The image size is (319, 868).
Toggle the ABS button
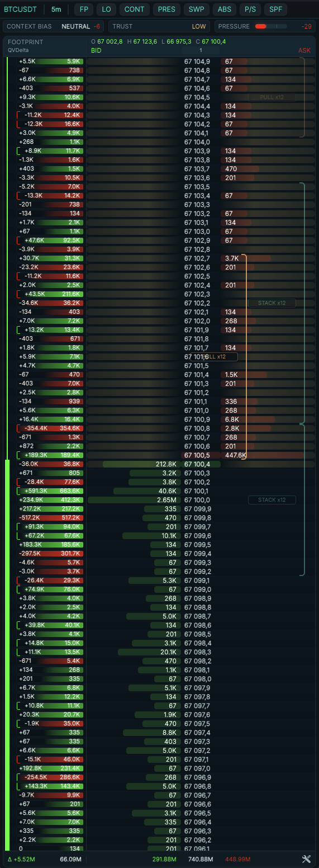[x=224, y=9]
